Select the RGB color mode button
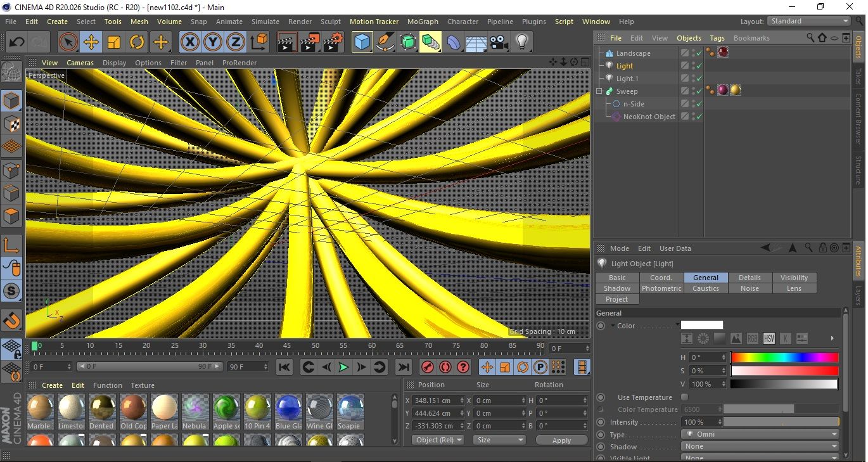 753,338
